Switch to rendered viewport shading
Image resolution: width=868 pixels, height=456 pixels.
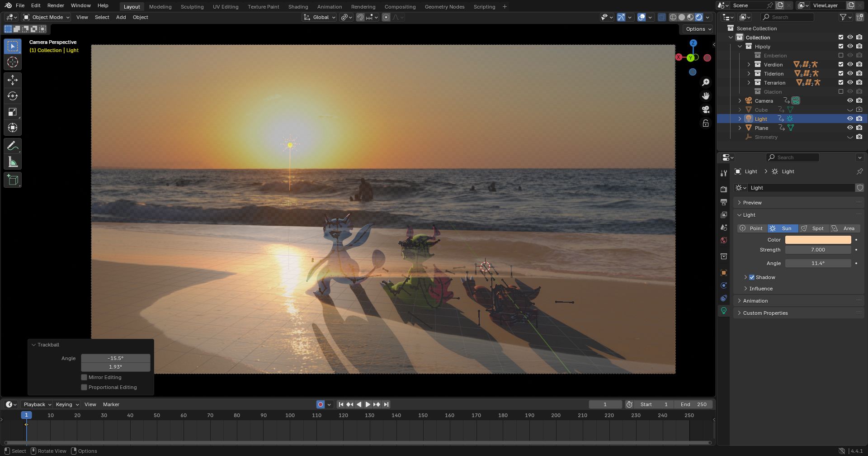coord(699,17)
